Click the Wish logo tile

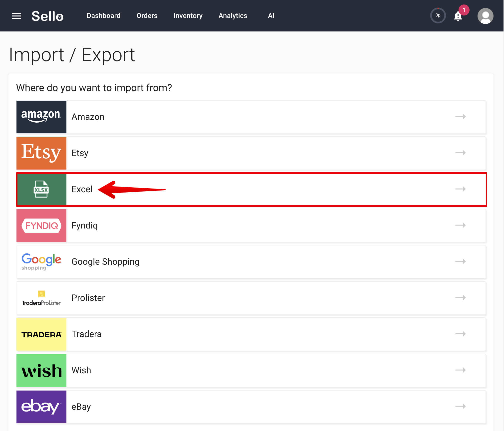[41, 370]
